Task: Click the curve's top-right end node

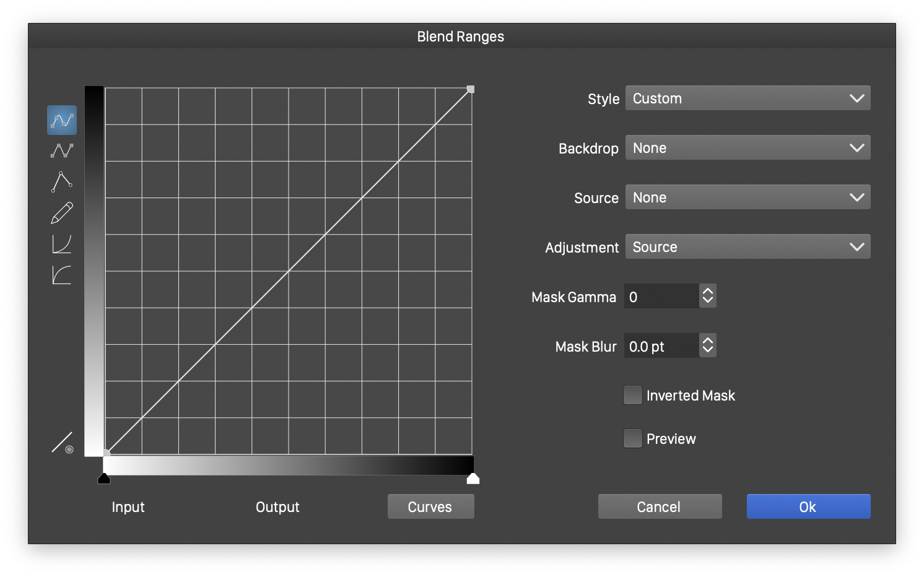Action: (x=471, y=90)
